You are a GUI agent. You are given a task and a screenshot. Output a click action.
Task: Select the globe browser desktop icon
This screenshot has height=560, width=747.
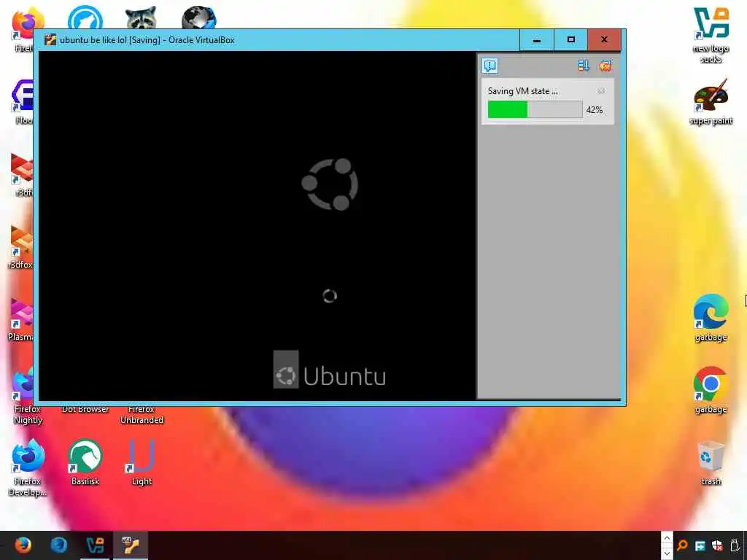click(x=198, y=18)
